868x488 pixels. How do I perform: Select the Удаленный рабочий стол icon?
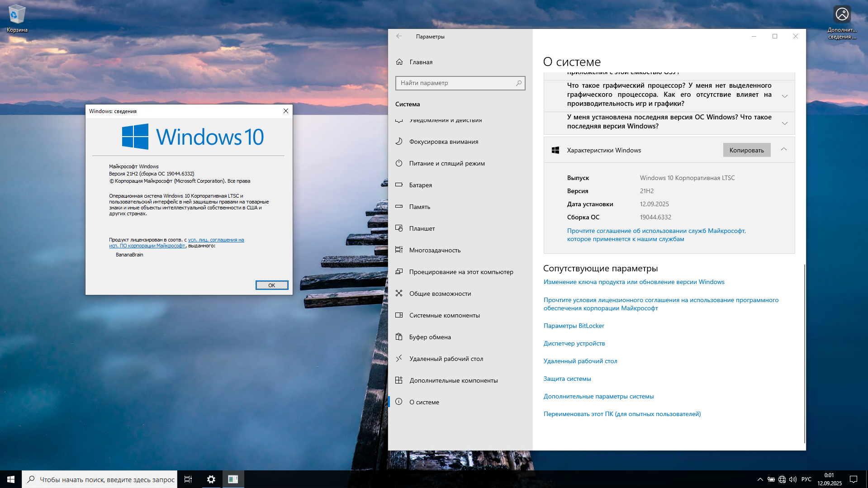(399, 359)
